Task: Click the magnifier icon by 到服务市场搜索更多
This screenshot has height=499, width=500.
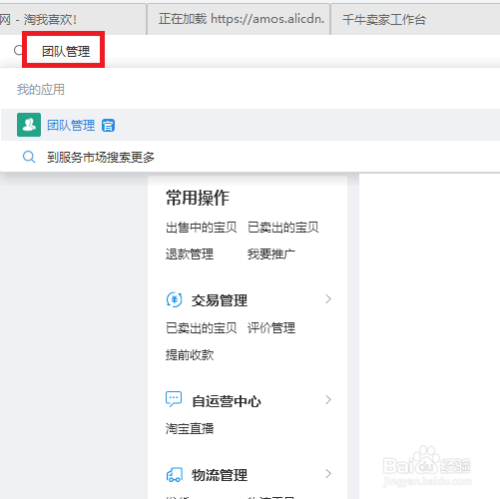Action: [x=29, y=157]
